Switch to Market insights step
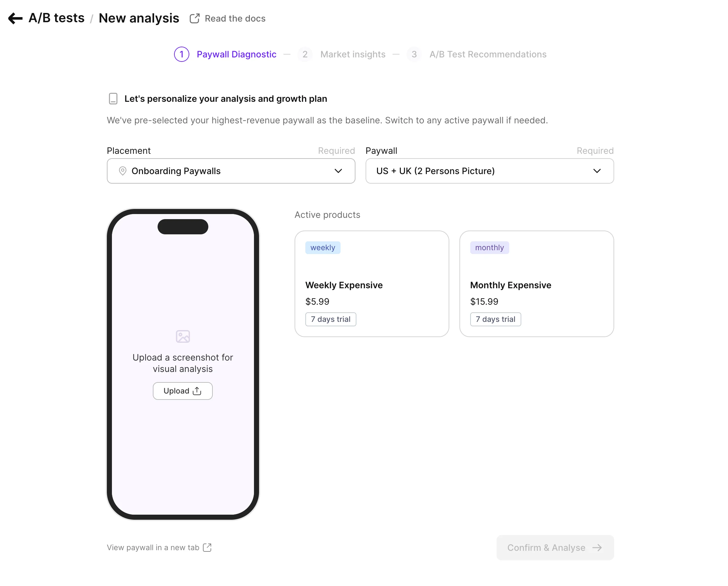 pyautogui.click(x=353, y=54)
